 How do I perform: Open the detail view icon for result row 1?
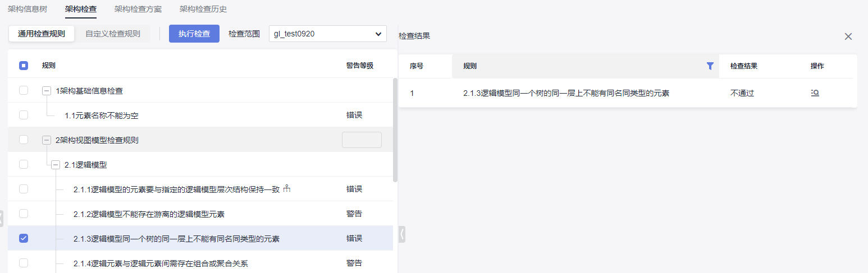point(815,93)
